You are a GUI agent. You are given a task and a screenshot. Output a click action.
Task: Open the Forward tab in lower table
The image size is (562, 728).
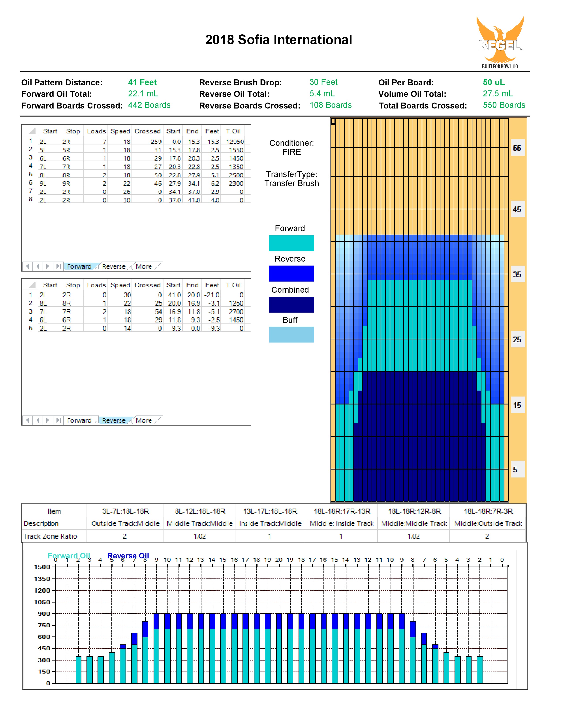click(x=79, y=420)
